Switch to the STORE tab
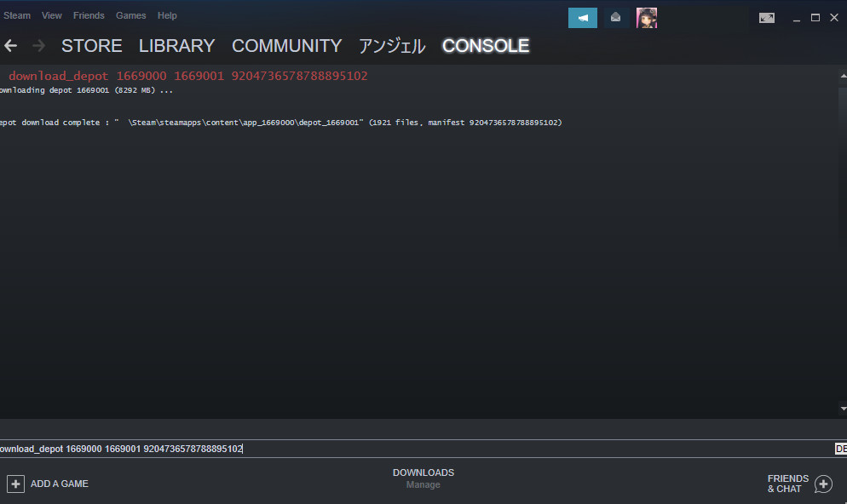847x504 pixels. pyautogui.click(x=92, y=46)
